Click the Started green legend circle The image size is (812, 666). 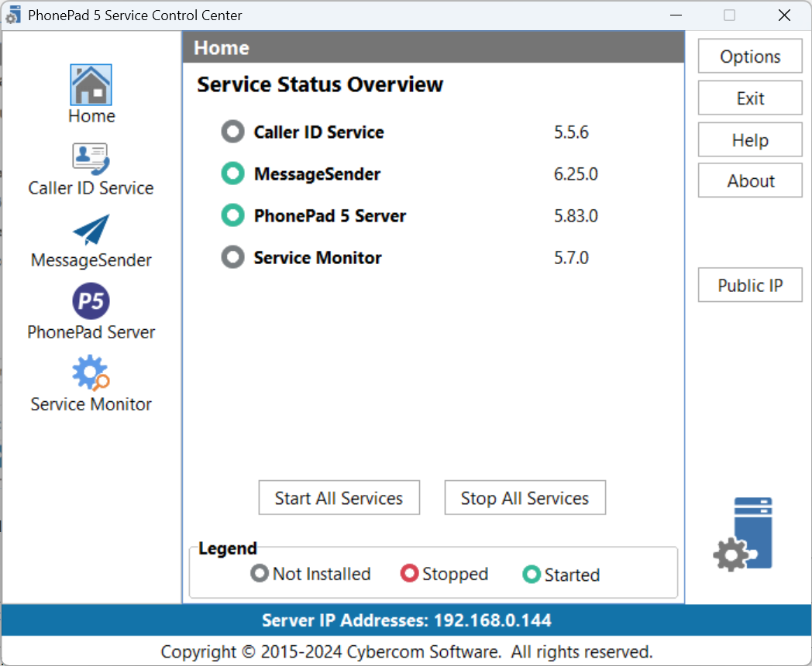click(532, 575)
